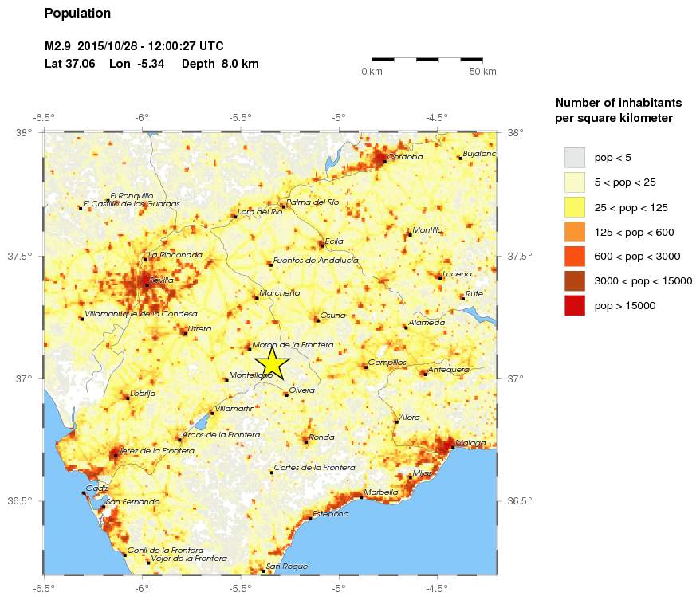Select the '25 < pop < 125' yellow swatch
The height and width of the screenshot is (600, 700).
574,206
